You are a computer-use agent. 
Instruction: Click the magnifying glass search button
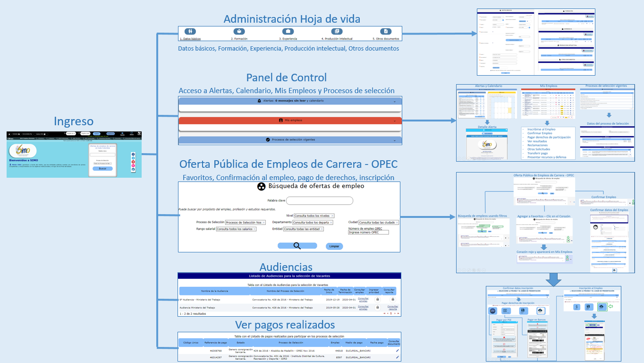[x=297, y=246]
